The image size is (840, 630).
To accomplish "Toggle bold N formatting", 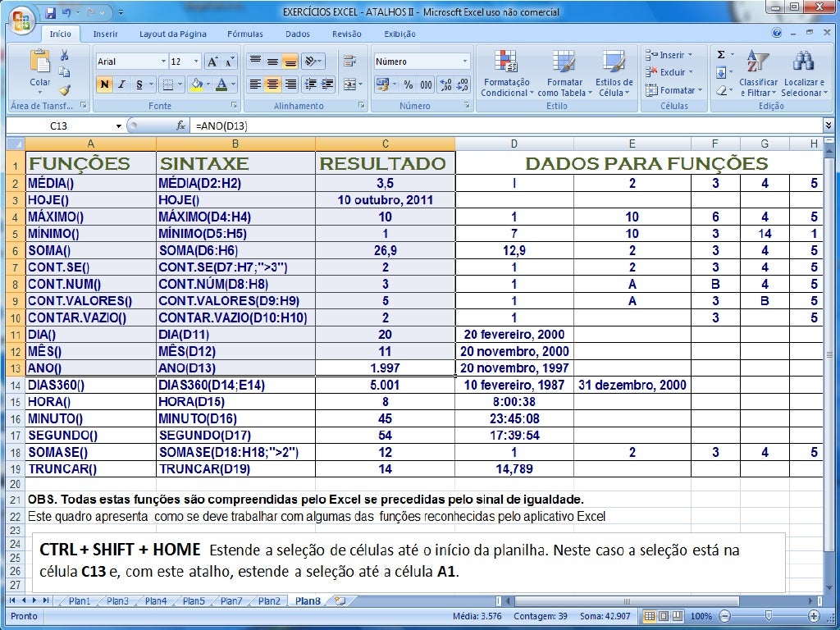I will point(104,84).
